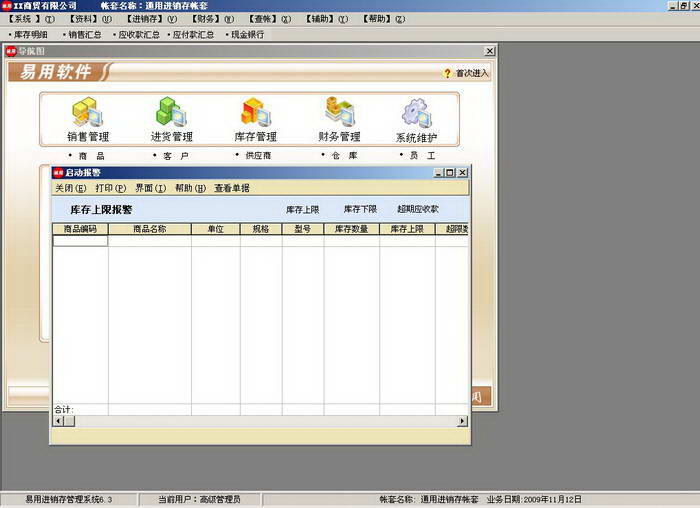Click the 业务日期 status bar entry
700x508 pixels.
[534, 500]
